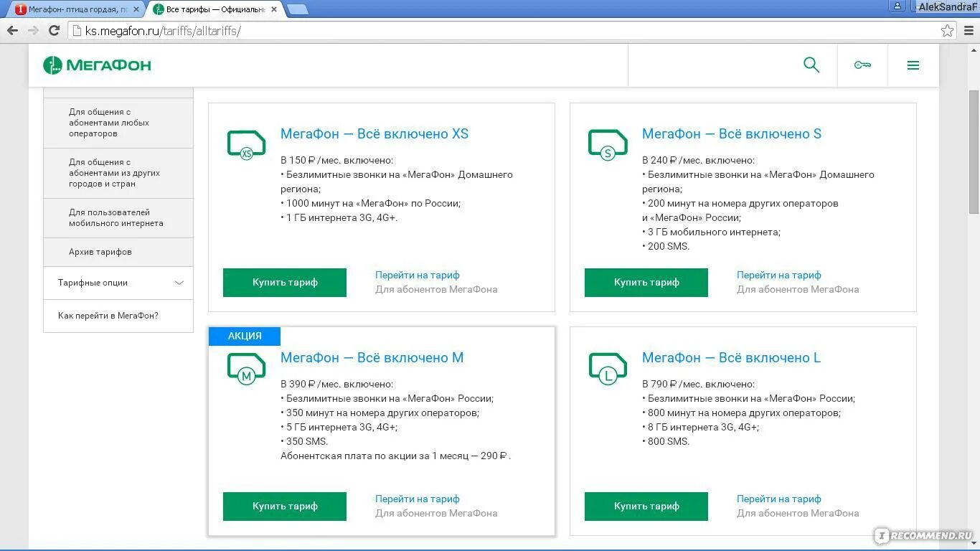Click 'Перейти на тариф' for XS
Viewport: 980px width, 551px height.
click(418, 275)
